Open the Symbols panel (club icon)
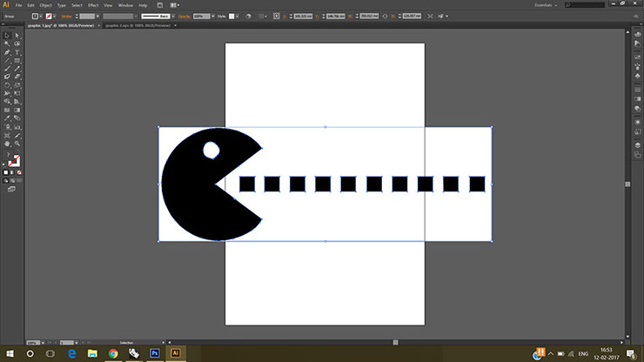 coord(637,76)
